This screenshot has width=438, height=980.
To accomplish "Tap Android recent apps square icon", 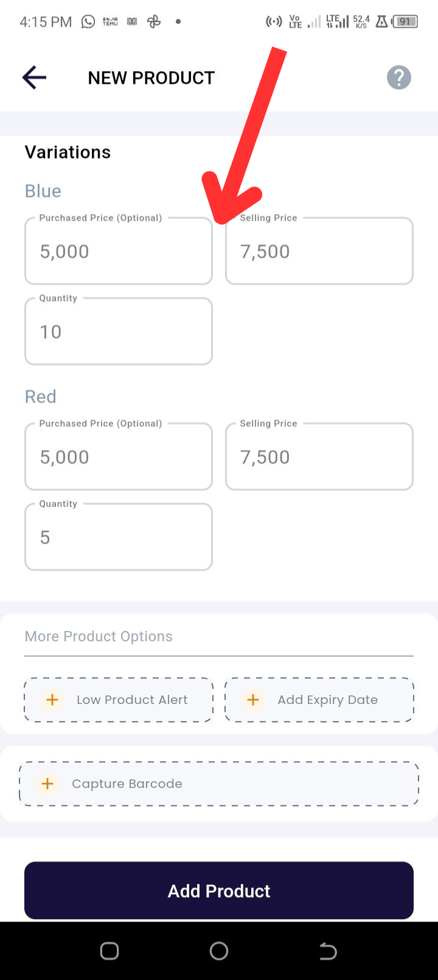I will (109, 951).
